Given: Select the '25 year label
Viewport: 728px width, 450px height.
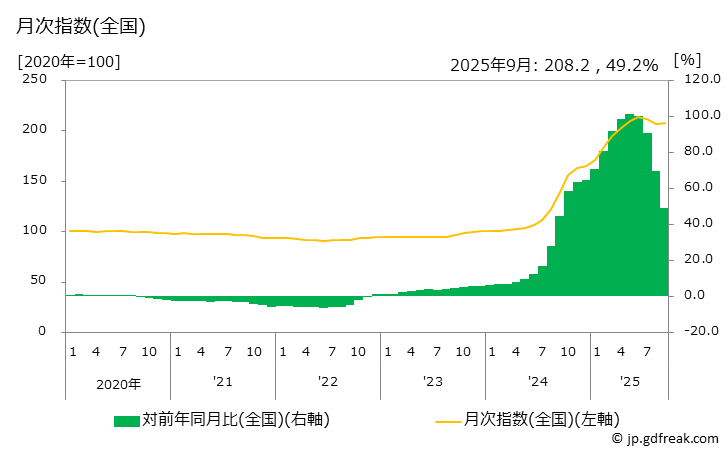Looking at the screenshot, I should point(629,382).
